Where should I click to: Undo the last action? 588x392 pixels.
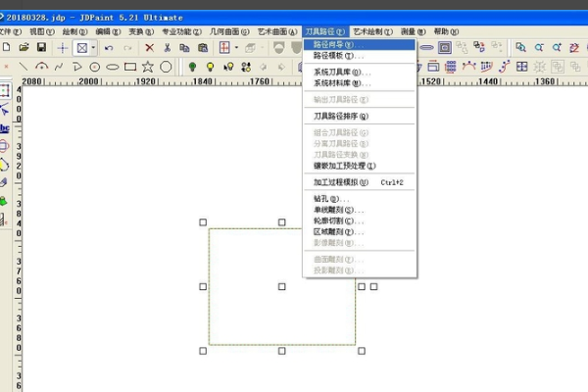tap(109, 48)
